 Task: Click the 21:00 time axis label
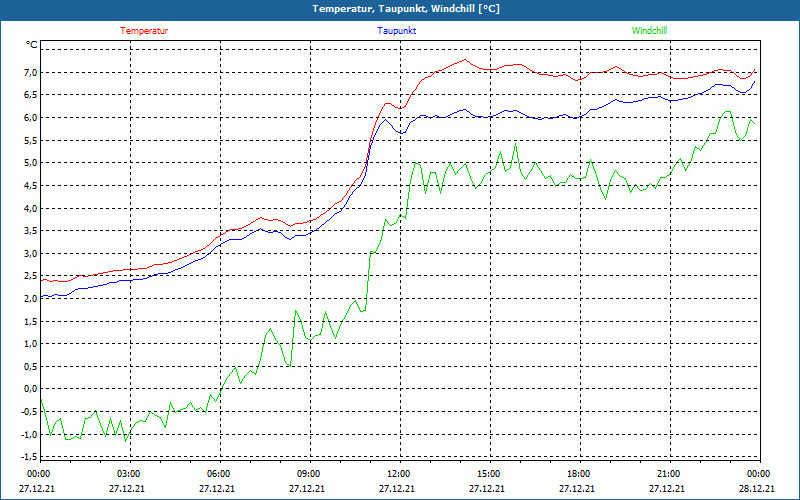[669, 473]
